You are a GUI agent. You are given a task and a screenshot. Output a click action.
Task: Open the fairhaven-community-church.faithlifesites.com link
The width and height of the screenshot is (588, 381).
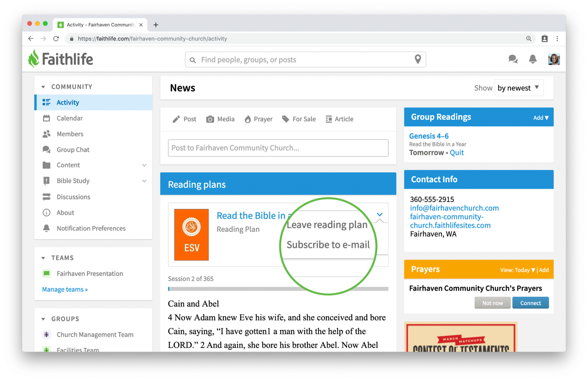450,221
